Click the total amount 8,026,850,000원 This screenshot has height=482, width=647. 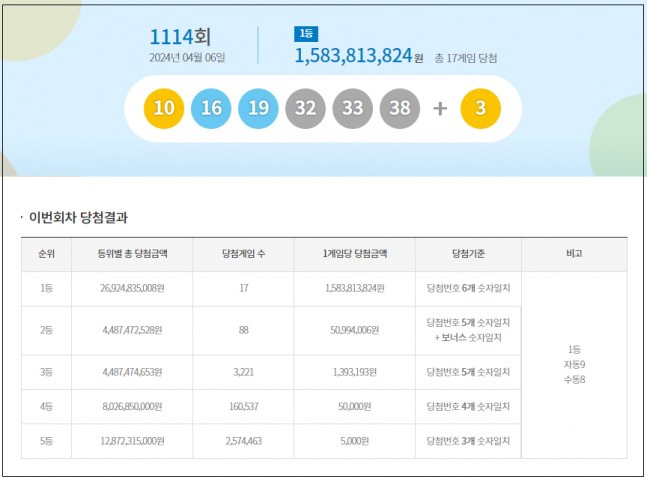pyautogui.click(x=132, y=406)
